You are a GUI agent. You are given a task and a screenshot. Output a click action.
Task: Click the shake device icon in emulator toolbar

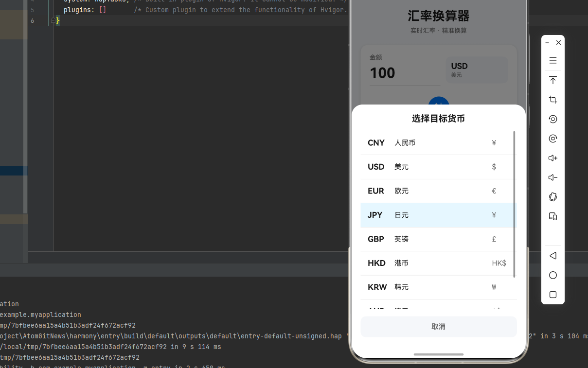coord(553,197)
